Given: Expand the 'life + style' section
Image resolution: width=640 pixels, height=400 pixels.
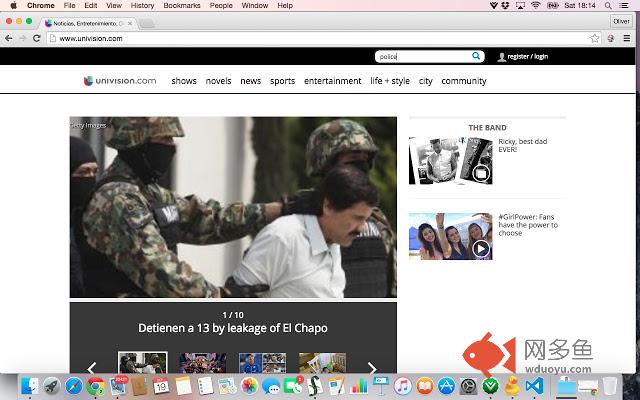Looking at the screenshot, I should click(x=390, y=81).
